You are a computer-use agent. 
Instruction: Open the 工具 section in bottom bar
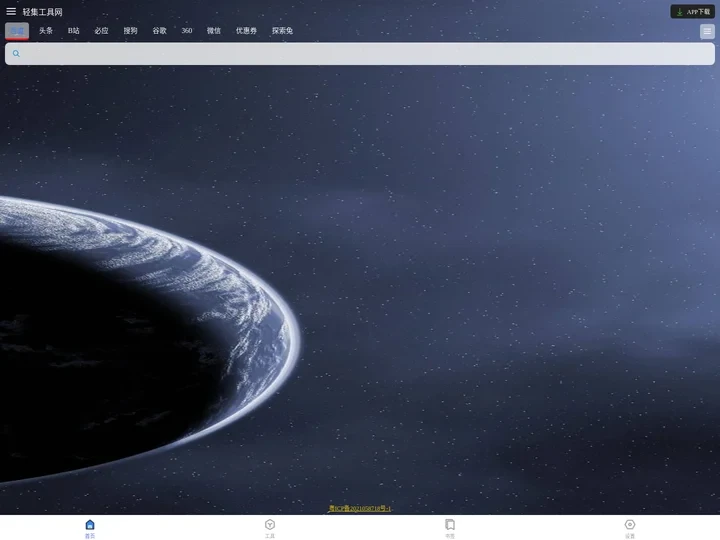[270, 528]
